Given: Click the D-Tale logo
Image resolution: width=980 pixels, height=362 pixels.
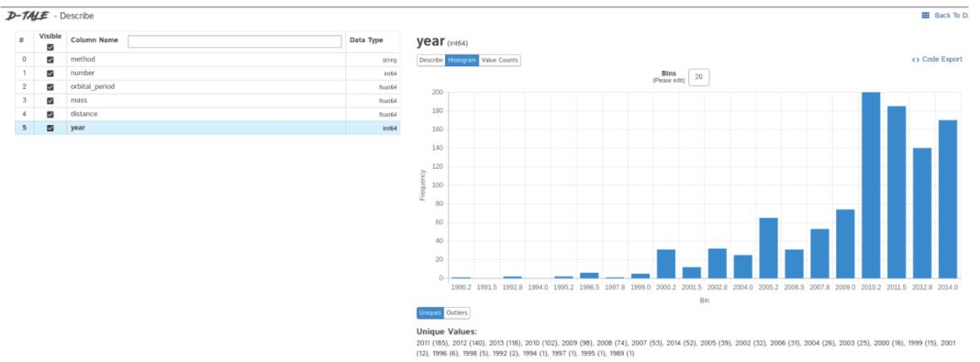Looking at the screenshot, I should [27, 16].
